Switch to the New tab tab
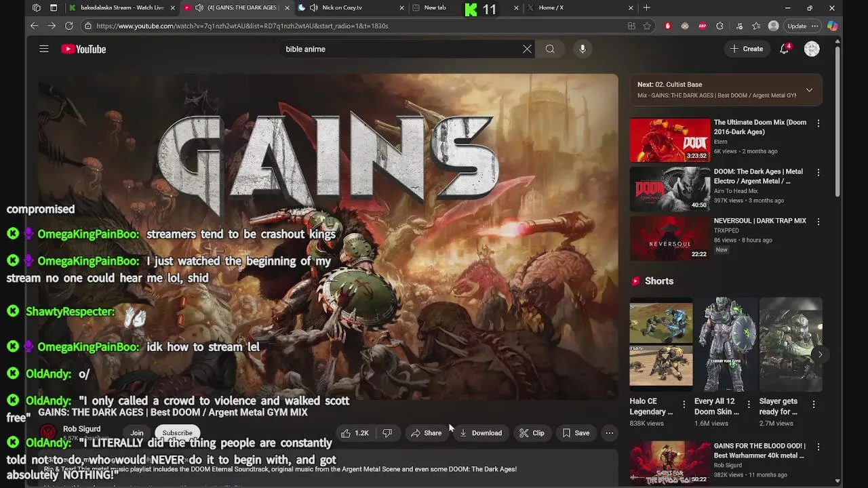868x488 pixels. (x=435, y=7)
